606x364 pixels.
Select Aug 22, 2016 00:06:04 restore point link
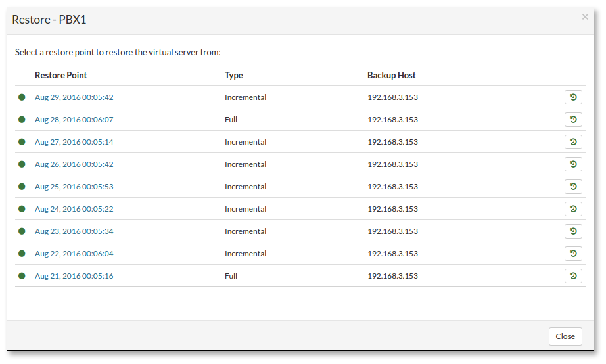(x=74, y=254)
